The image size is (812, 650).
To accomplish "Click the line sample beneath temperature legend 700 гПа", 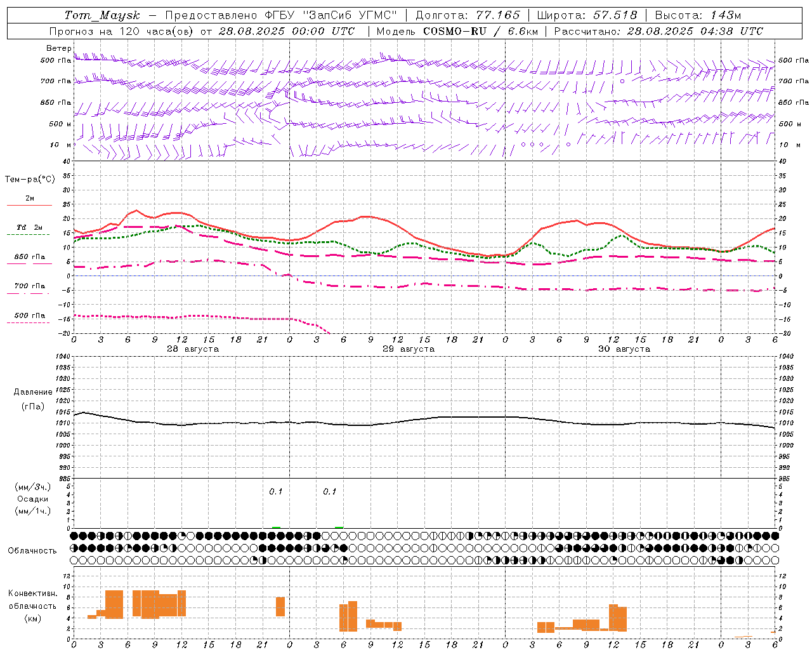I will tap(28, 294).
